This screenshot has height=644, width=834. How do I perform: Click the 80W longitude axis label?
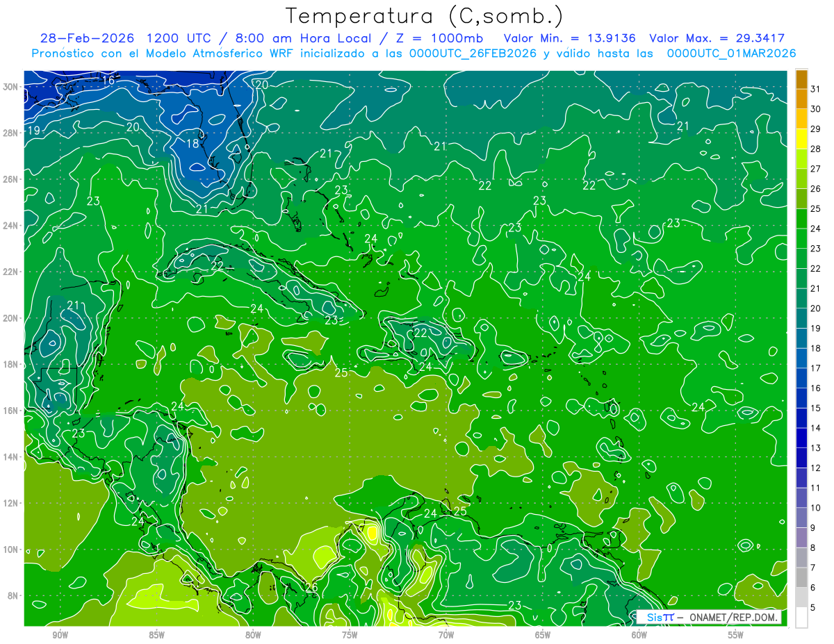point(253,634)
